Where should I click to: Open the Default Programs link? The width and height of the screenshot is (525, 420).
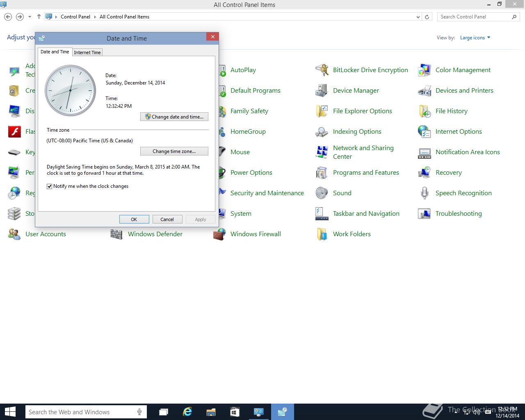click(x=256, y=91)
